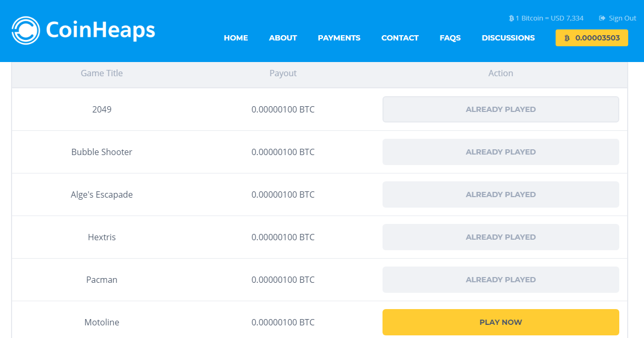Viewport: 644px width, 338px height.
Task: Click the Sign Out arrow icon
Action: [x=602, y=18]
